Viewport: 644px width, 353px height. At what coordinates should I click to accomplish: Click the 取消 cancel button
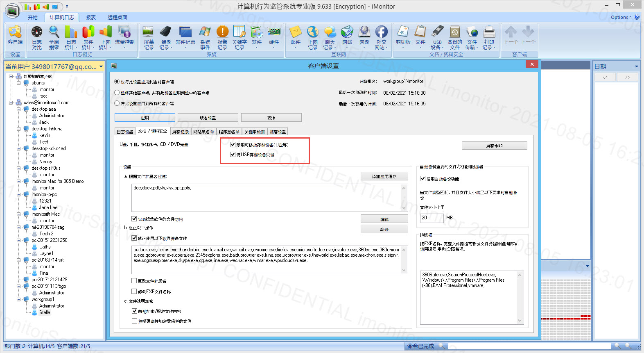pos(271,118)
